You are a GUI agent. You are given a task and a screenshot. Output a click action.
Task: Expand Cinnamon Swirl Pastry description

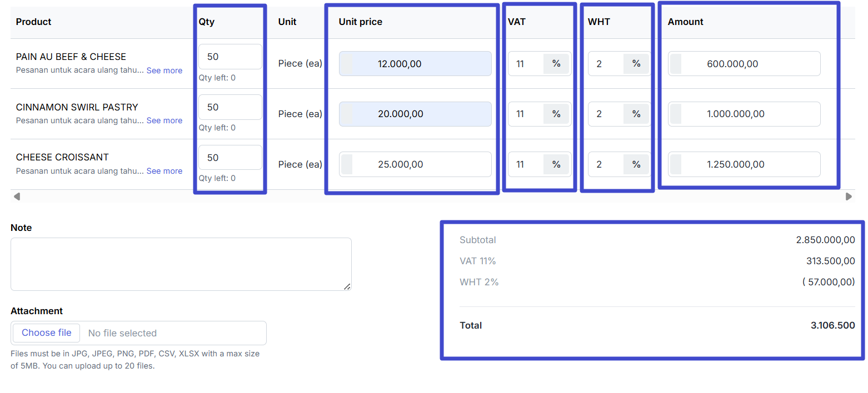164,120
